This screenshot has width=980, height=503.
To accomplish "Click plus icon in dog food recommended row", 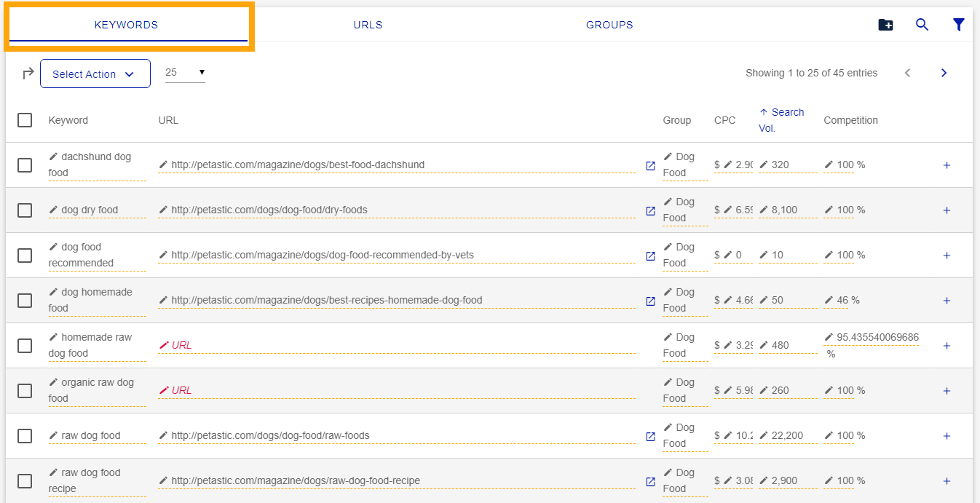I will pyautogui.click(x=947, y=256).
